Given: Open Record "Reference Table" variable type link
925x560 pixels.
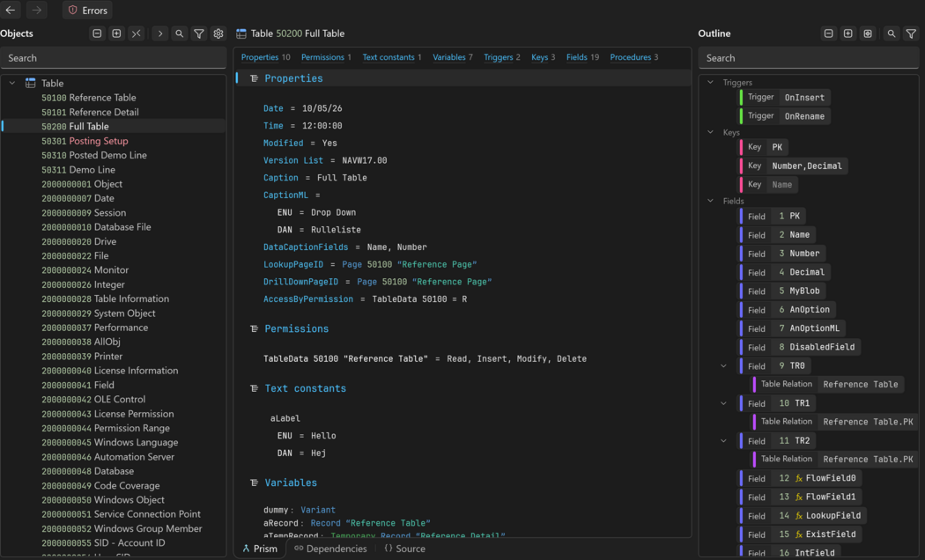Looking at the screenshot, I should click(x=371, y=523).
